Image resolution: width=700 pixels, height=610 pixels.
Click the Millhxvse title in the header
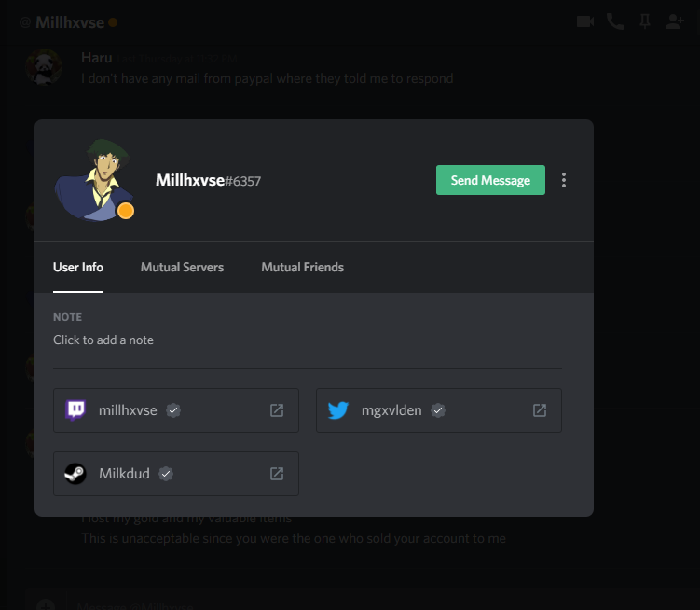point(70,22)
